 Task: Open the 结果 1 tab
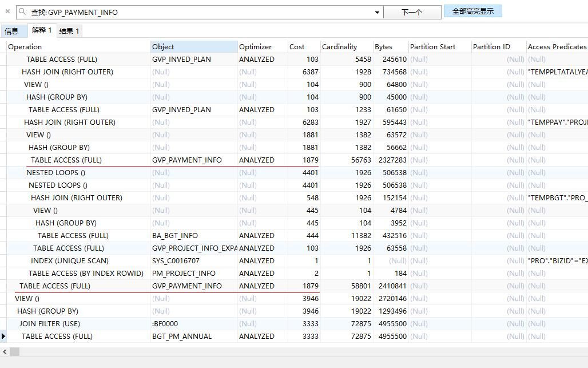pos(69,31)
